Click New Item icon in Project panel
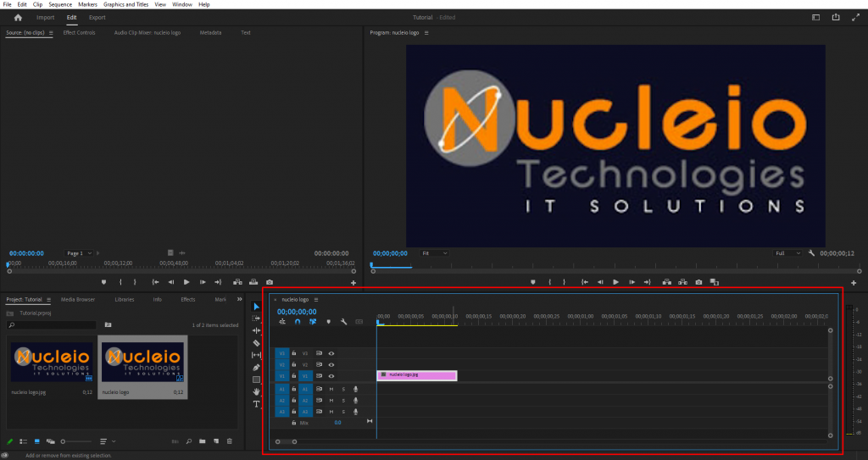 (x=216, y=441)
